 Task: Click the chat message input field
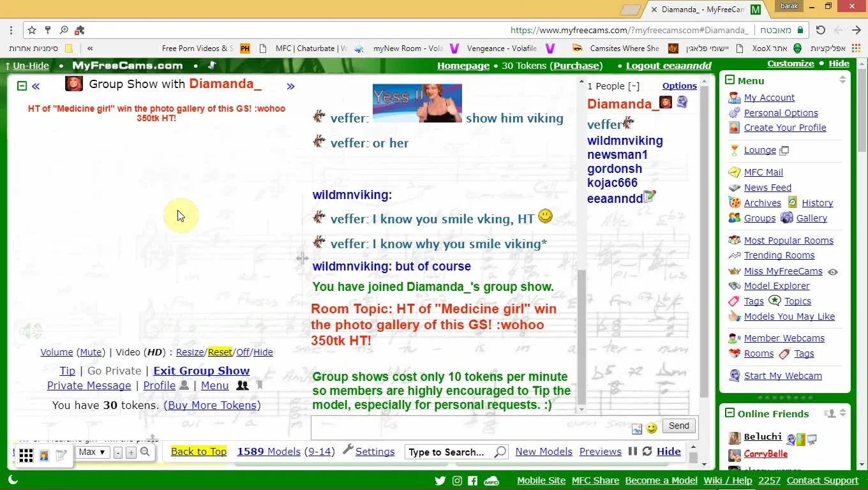(x=470, y=428)
